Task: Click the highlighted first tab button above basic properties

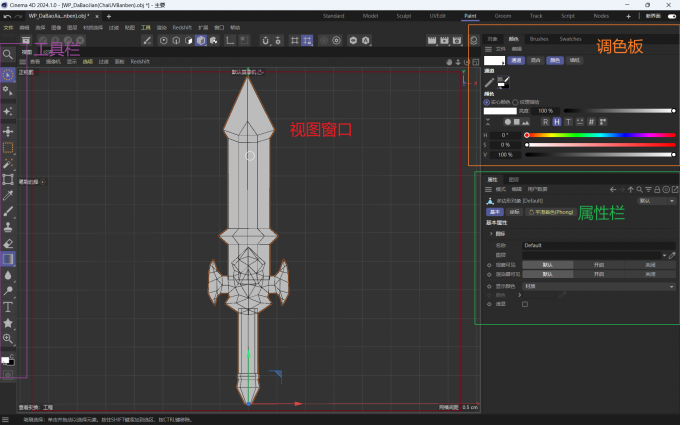Action: coord(495,212)
